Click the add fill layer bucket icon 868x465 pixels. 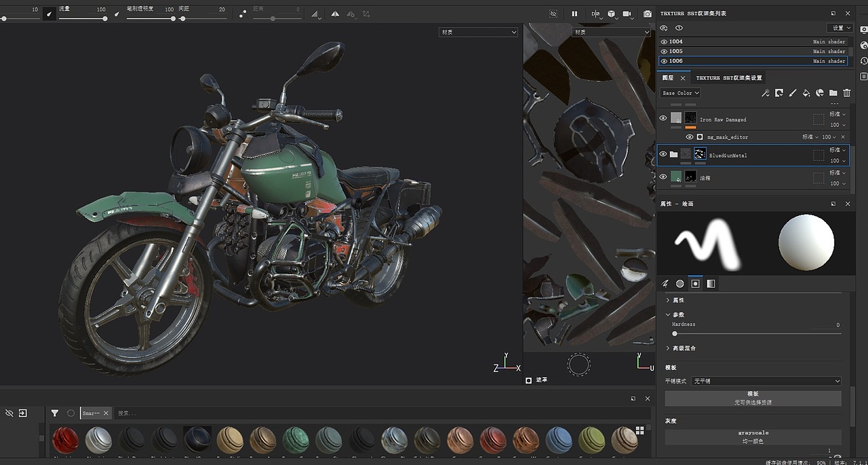click(806, 93)
